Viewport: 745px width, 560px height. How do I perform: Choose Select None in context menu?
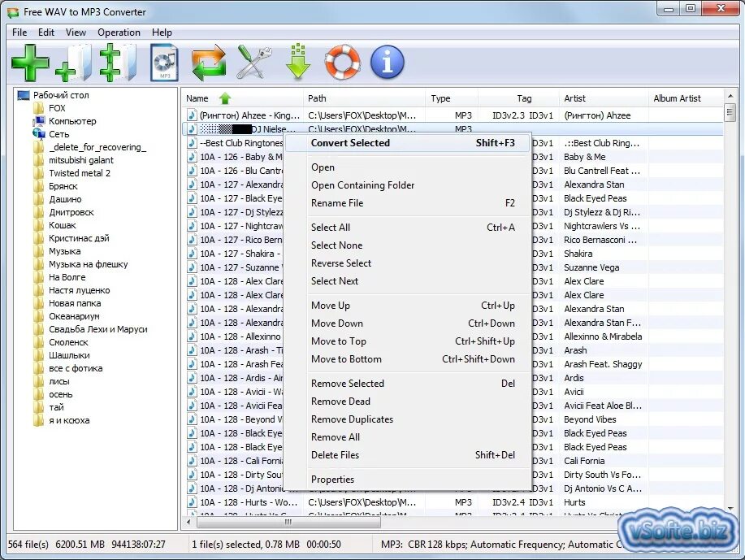click(408, 245)
